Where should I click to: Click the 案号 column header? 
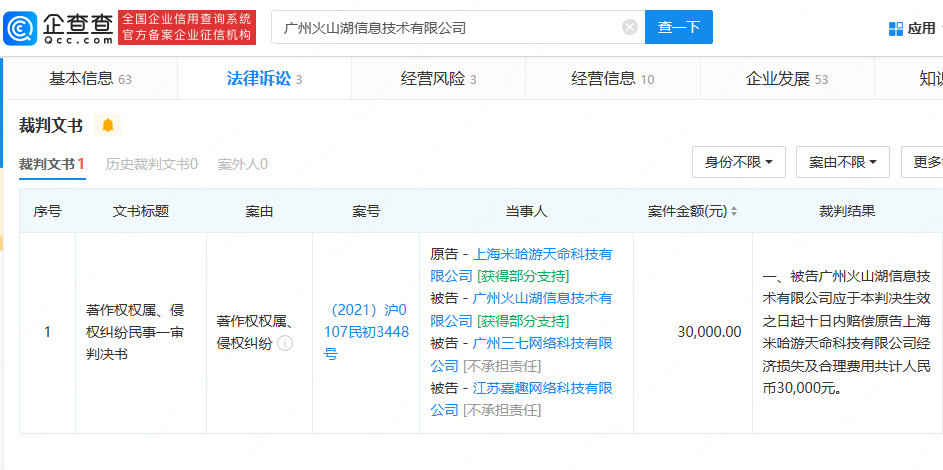coord(366,212)
